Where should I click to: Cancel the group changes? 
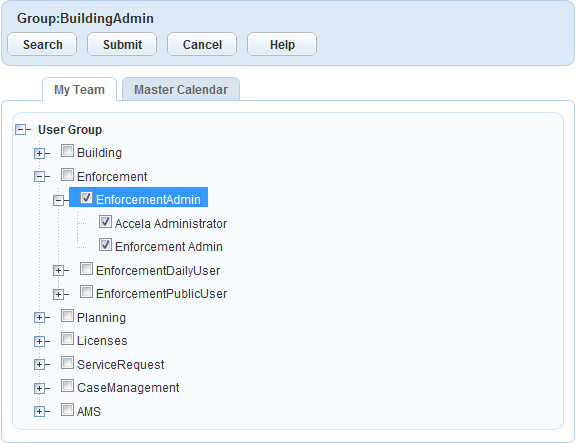[x=202, y=44]
